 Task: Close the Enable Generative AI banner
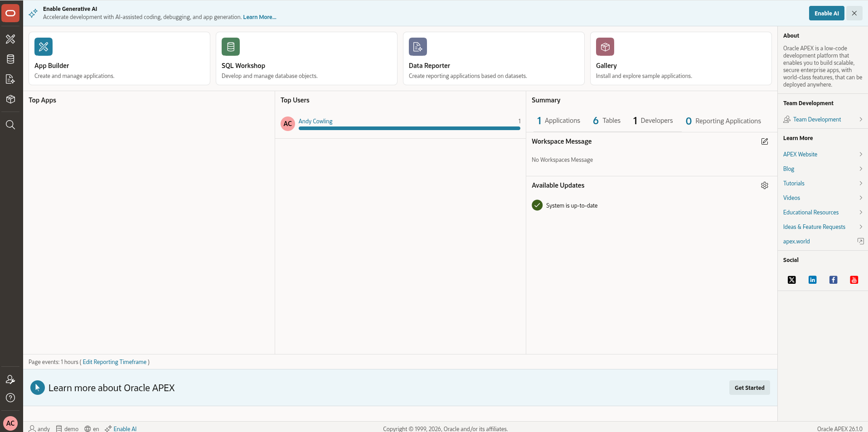(854, 13)
